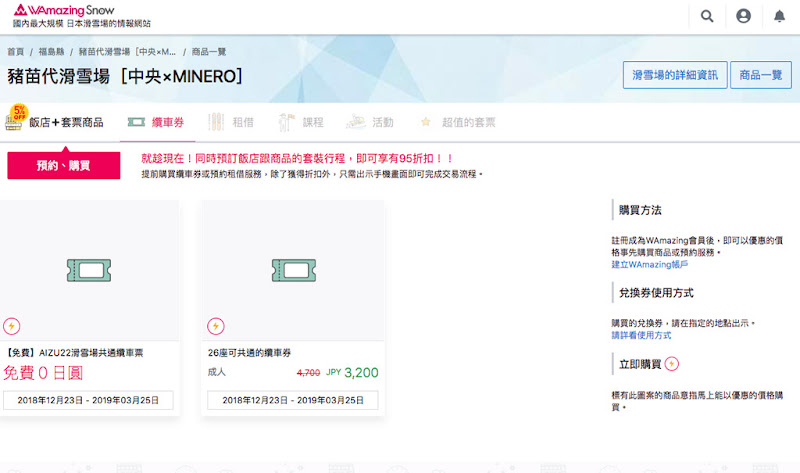Open the 課程 tab
Screen dimensions: 800x473
(x=301, y=122)
